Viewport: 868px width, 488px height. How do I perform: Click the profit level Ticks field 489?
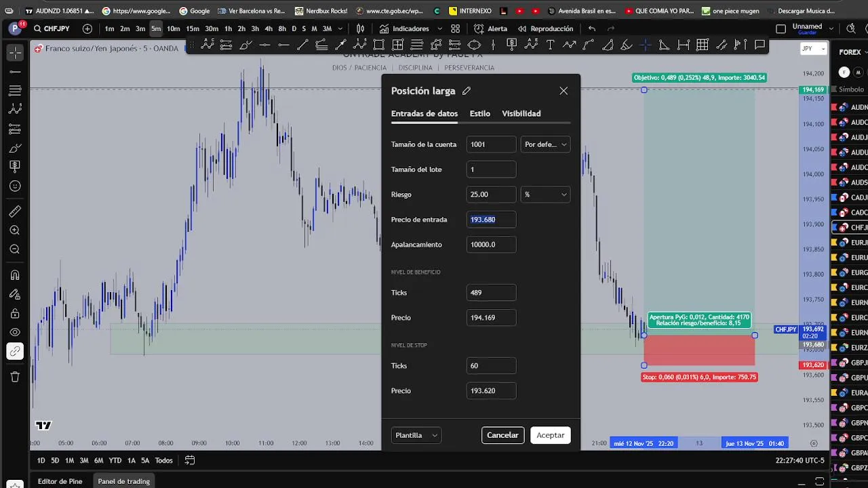point(492,293)
